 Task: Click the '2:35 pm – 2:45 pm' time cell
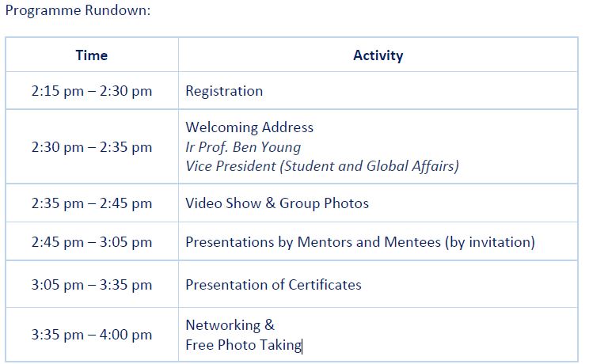(x=92, y=203)
